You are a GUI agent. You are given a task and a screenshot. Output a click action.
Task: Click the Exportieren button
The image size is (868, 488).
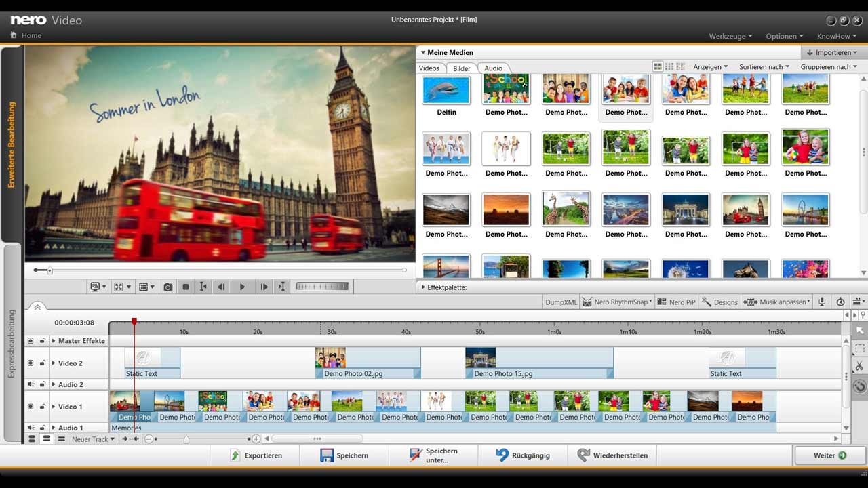coord(256,455)
